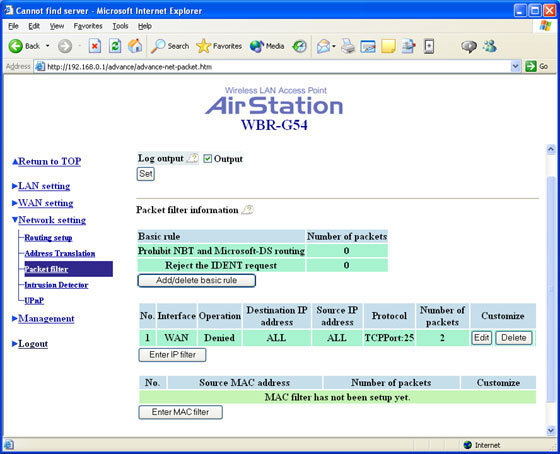Click the Mail envelope icon
The width and height of the screenshot is (560, 454).
pos(323,46)
